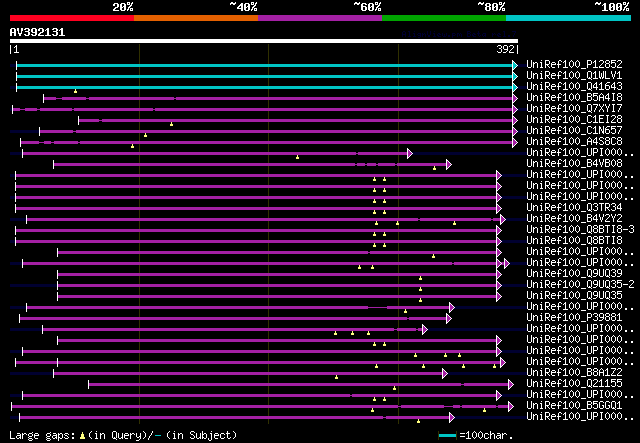Open the UniRef100_Q9UQ35-2 hit label
Image resolution: width=640 pixels, height=443 pixels.
576,285
